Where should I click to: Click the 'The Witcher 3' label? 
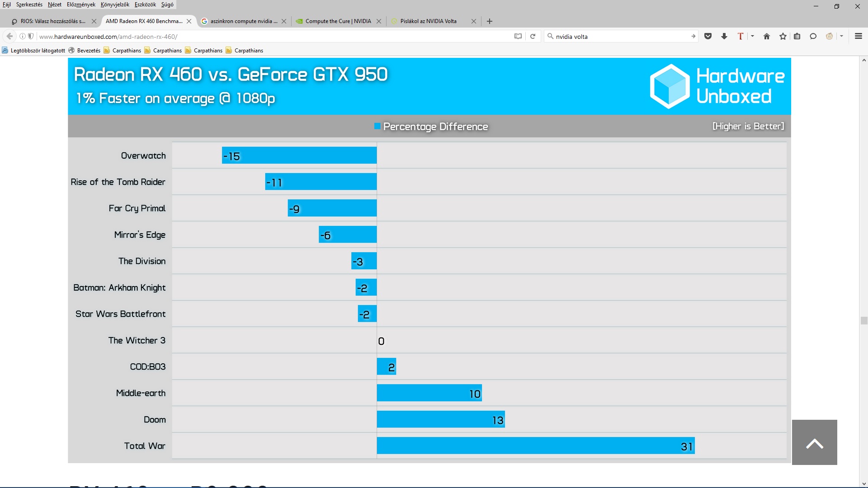[137, 340]
